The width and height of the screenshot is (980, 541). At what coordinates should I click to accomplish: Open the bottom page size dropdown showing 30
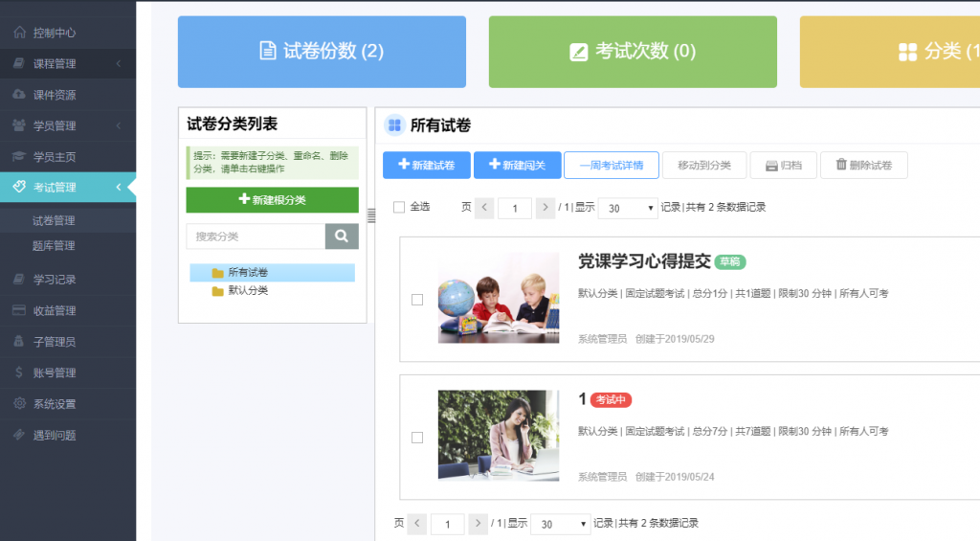point(561,524)
